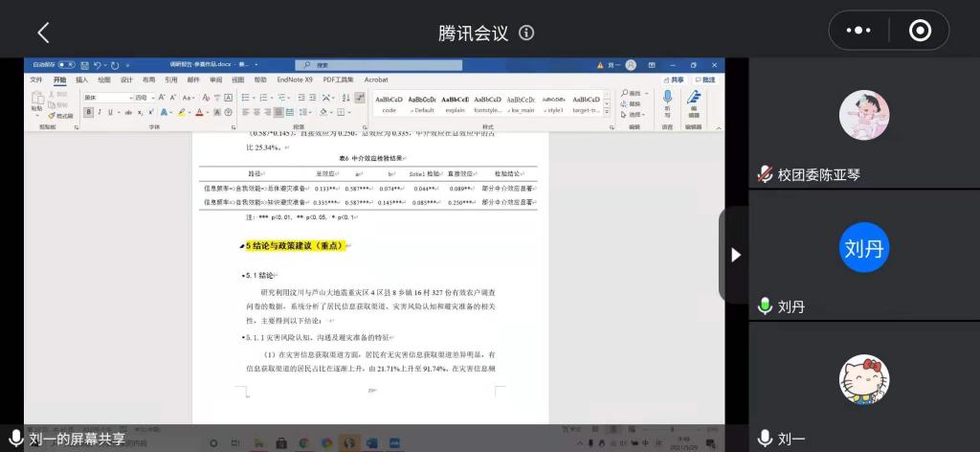Open the info icon beside 腾讯会议
The image size is (980, 452).
pos(526,33)
